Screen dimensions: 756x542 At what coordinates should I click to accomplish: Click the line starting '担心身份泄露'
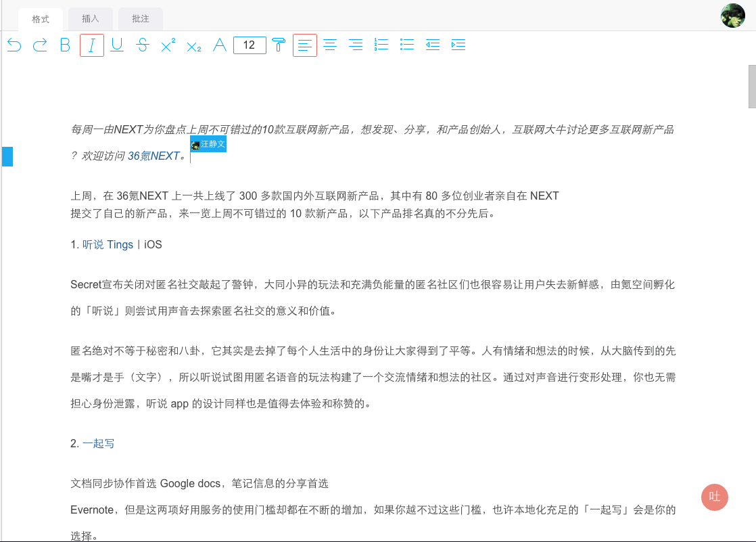pos(222,403)
